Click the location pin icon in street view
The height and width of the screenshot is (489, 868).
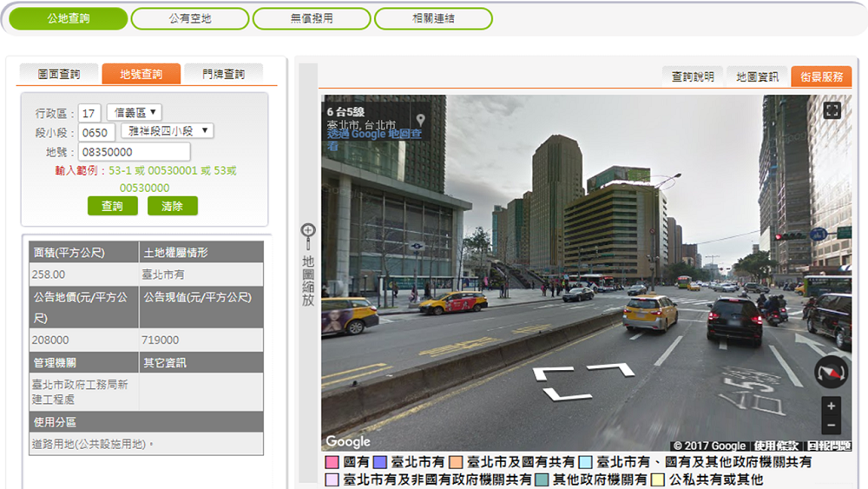tap(420, 120)
